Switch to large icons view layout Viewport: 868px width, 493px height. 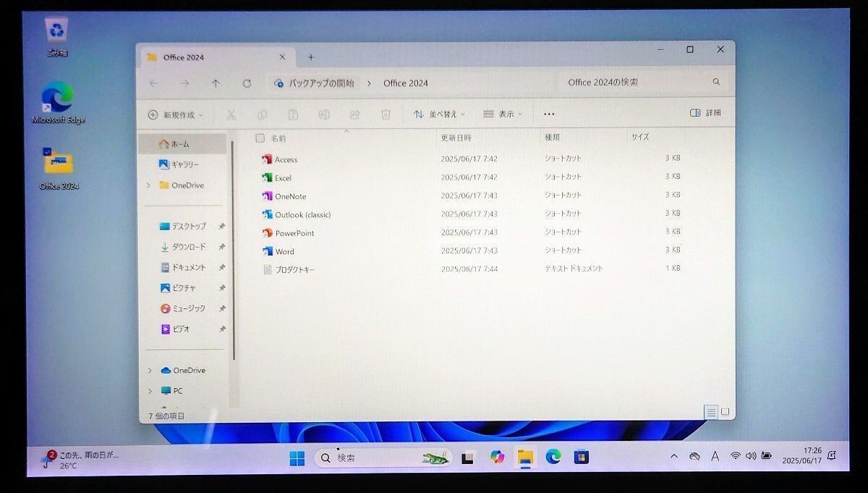point(725,412)
